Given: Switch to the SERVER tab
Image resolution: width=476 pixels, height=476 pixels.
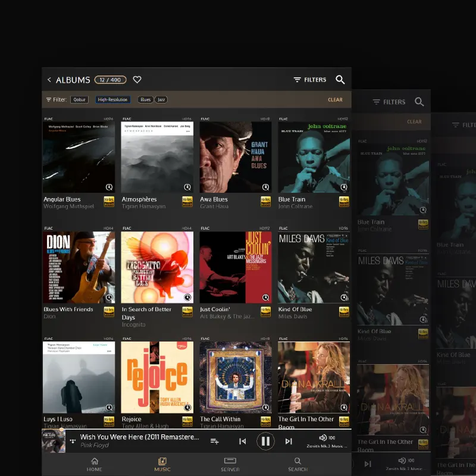Looking at the screenshot, I should pos(230,465).
